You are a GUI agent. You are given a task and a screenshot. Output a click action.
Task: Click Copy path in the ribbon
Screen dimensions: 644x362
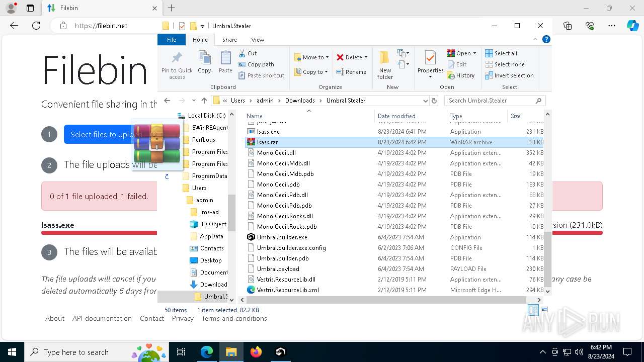point(256,64)
